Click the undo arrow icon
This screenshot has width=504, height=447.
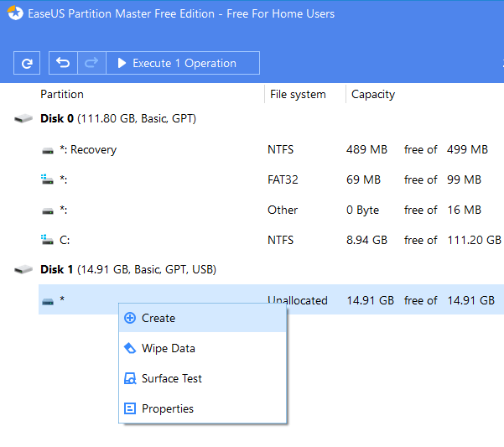coord(63,63)
